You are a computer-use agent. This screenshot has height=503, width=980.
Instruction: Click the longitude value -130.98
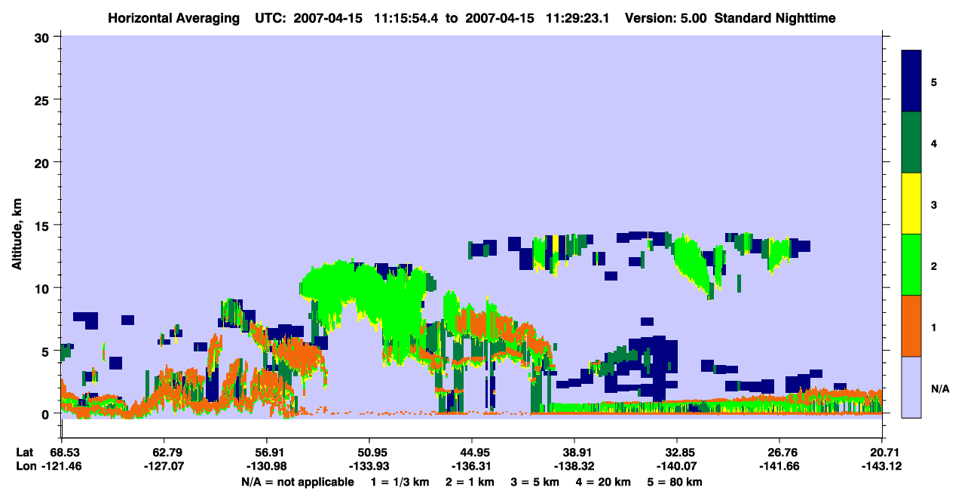tap(267, 467)
